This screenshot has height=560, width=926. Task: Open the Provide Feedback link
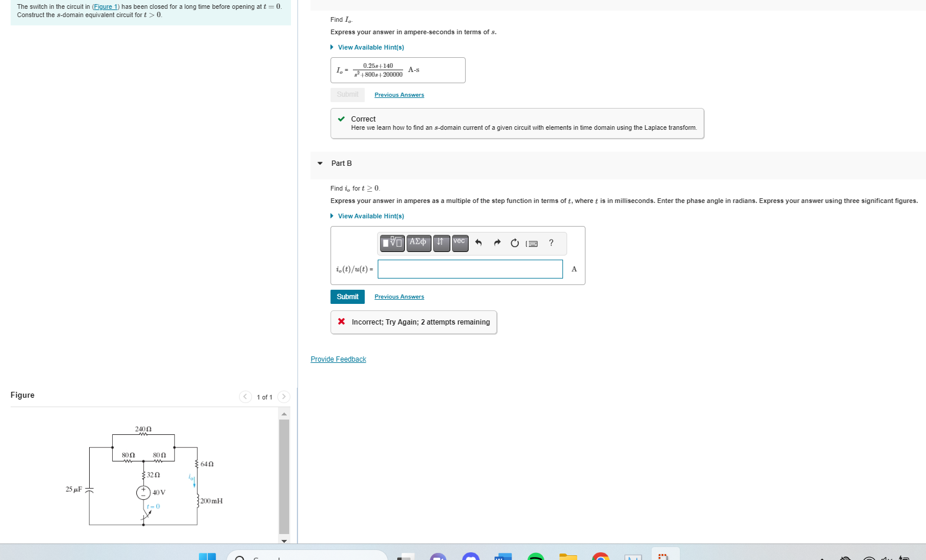pyautogui.click(x=338, y=359)
